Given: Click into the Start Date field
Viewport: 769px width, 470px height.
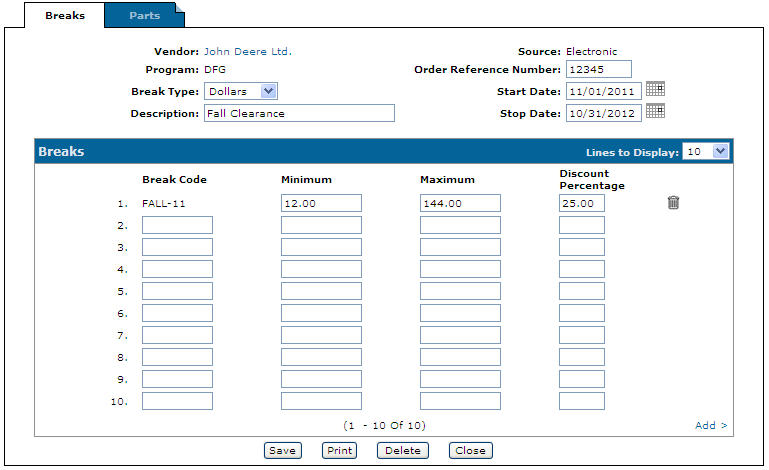Looking at the screenshot, I should (x=604, y=91).
